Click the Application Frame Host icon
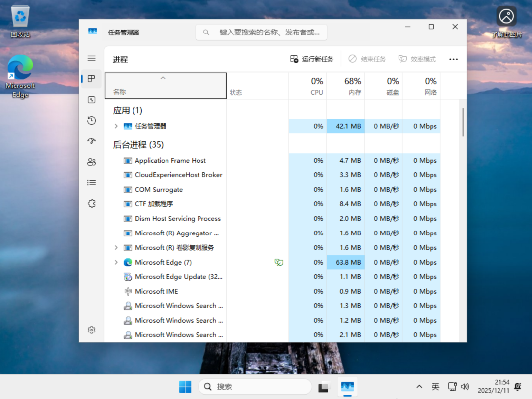532x399 pixels. pos(128,161)
